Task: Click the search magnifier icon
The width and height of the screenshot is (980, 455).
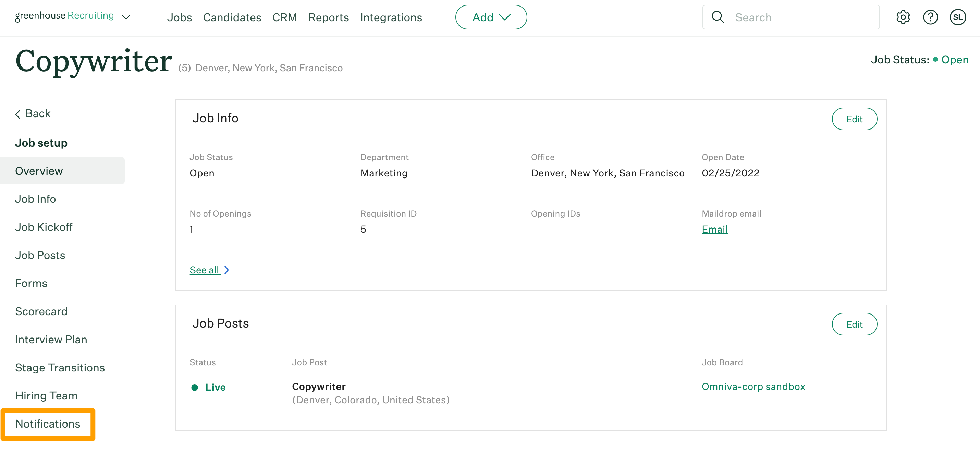Action: pyautogui.click(x=718, y=17)
